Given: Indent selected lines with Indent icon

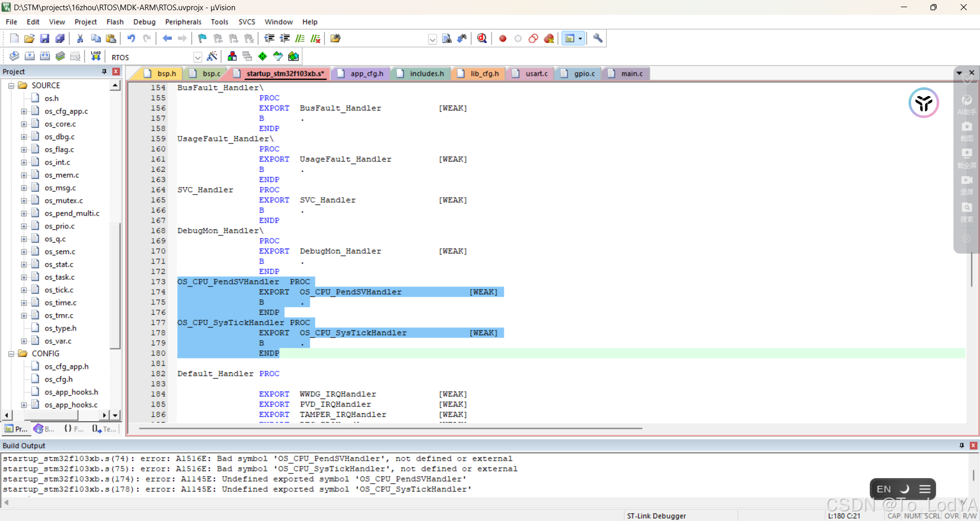Looking at the screenshot, I should (x=269, y=38).
